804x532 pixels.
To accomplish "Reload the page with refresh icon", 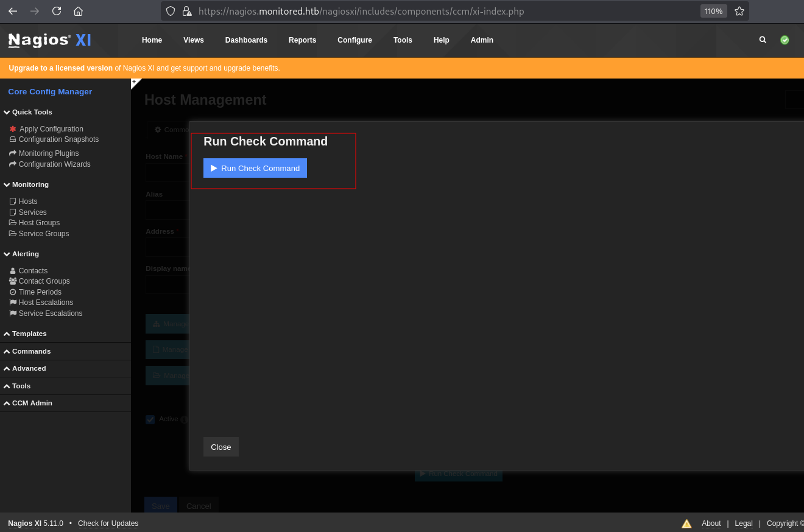I will [57, 11].
